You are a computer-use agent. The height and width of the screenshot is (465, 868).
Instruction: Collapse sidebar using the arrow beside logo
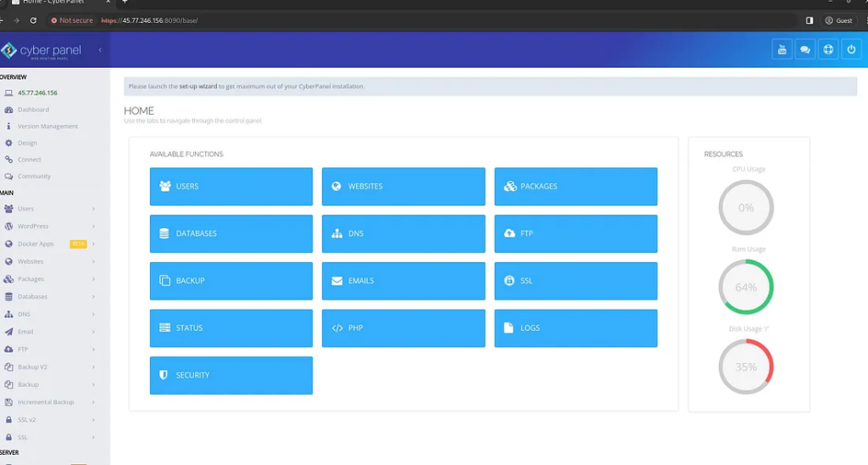[100, 51]
